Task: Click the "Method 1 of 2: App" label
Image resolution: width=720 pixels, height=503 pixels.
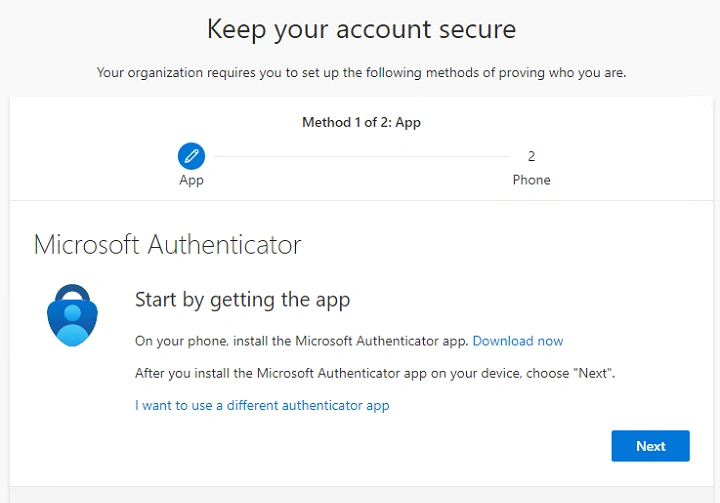Action: click(361, 123)
